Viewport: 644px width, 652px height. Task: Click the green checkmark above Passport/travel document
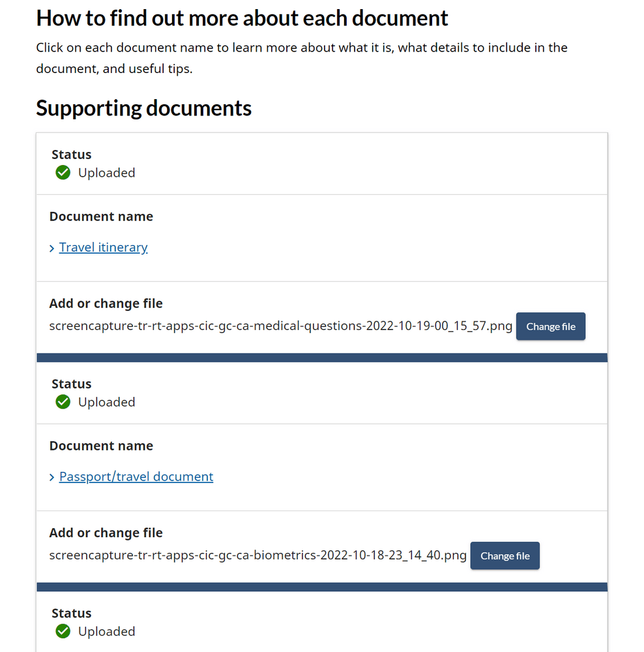pyautogui.click(x=63, y=402)
